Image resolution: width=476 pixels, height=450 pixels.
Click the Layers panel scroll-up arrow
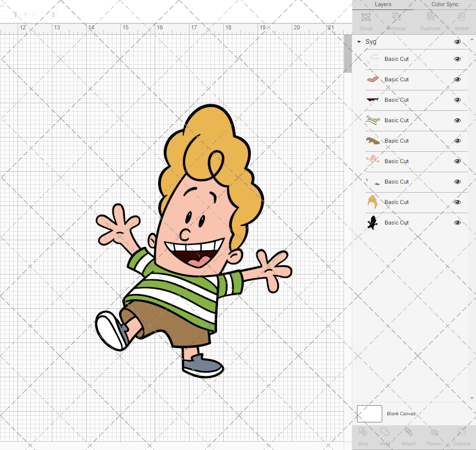coord(471,39)
